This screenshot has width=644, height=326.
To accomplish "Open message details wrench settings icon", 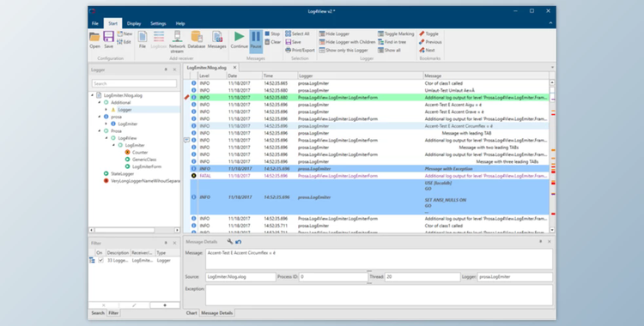I will [229, 242].
